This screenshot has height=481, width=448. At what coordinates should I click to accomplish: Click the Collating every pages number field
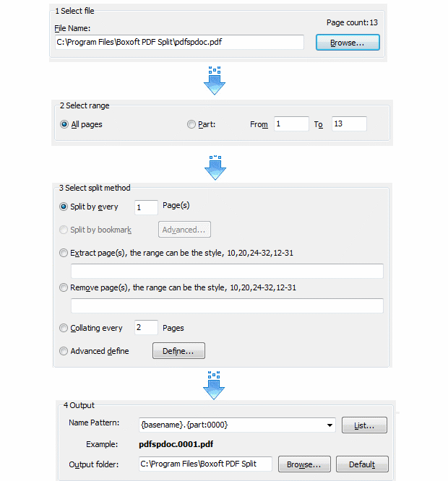point(147,328)
